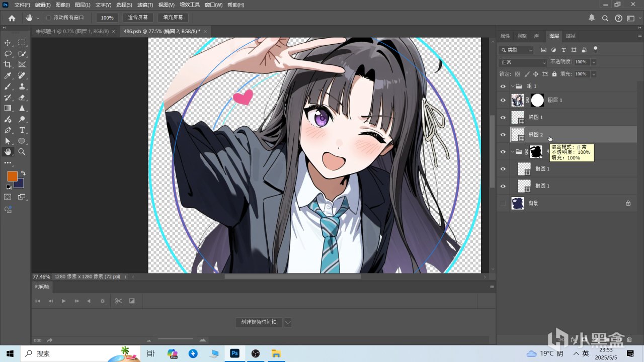Toggle the layer filter on/off switch
The image size is (644, 362).
(596, 49)
